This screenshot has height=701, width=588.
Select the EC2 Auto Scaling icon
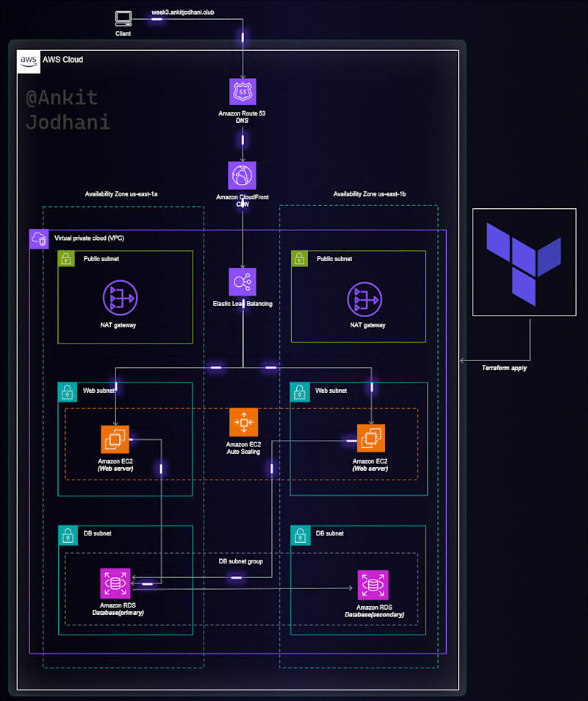pyautogui.click(x=243, y=422)
